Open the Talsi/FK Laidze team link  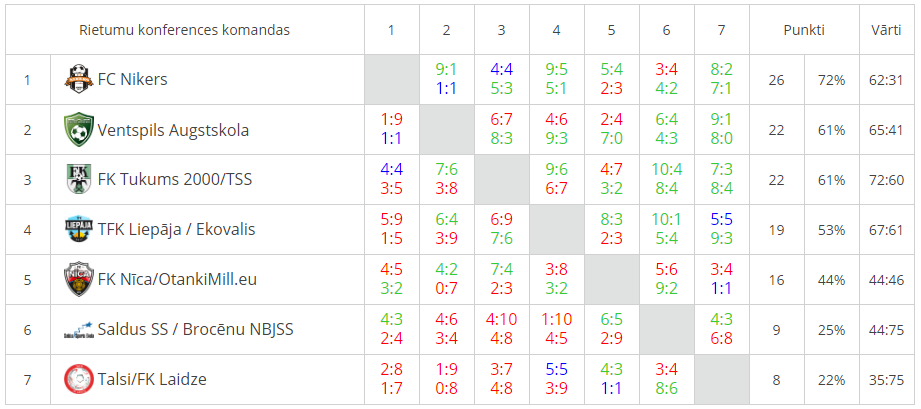click(152, 379)
